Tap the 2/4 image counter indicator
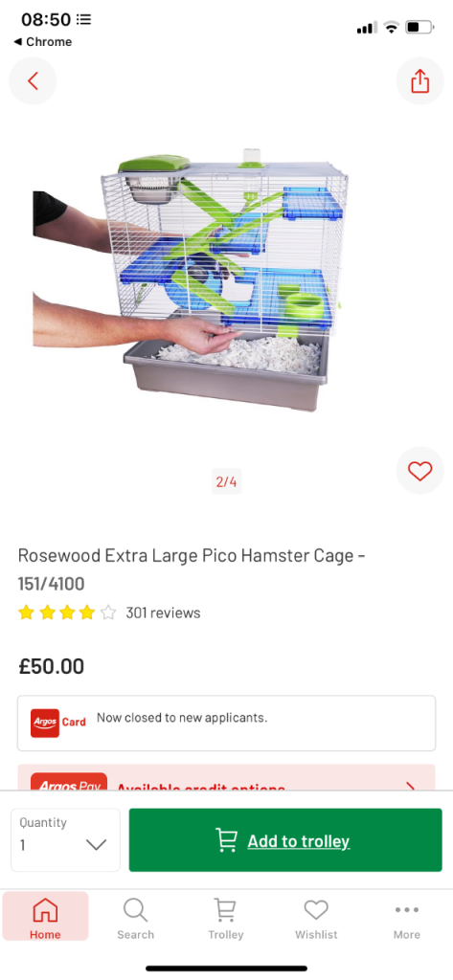 tap(226, 482)
